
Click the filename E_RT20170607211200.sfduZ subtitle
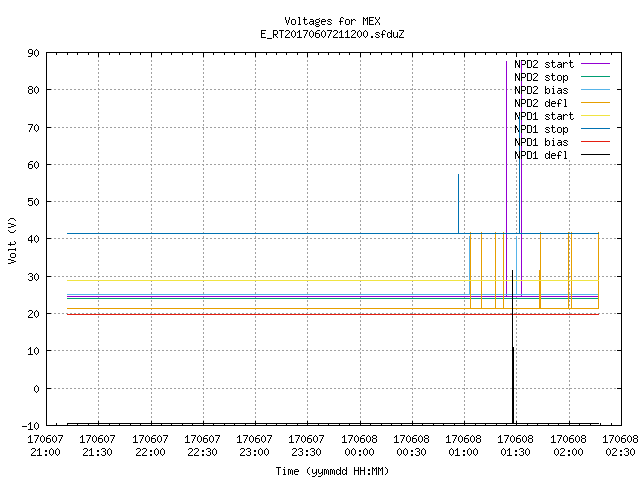pos(332,34)
